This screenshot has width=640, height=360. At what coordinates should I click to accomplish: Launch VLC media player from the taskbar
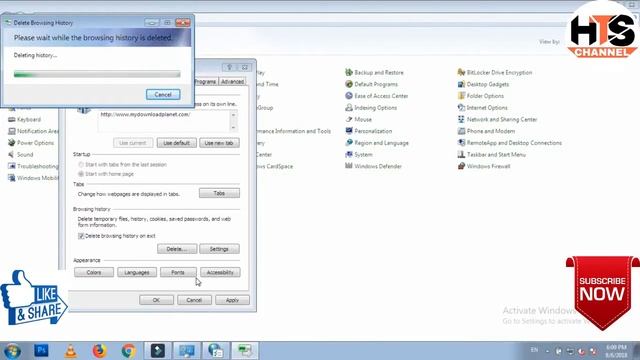71,351
